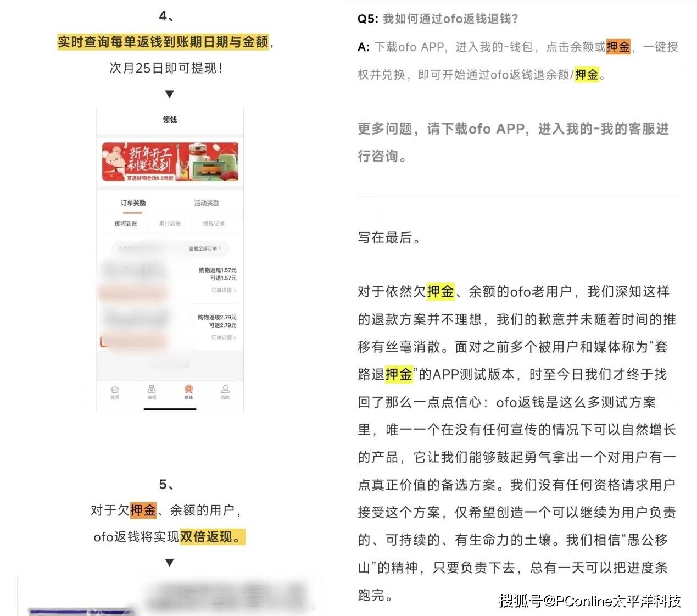Click the text 购物返现2.79元

click(218, 317)
